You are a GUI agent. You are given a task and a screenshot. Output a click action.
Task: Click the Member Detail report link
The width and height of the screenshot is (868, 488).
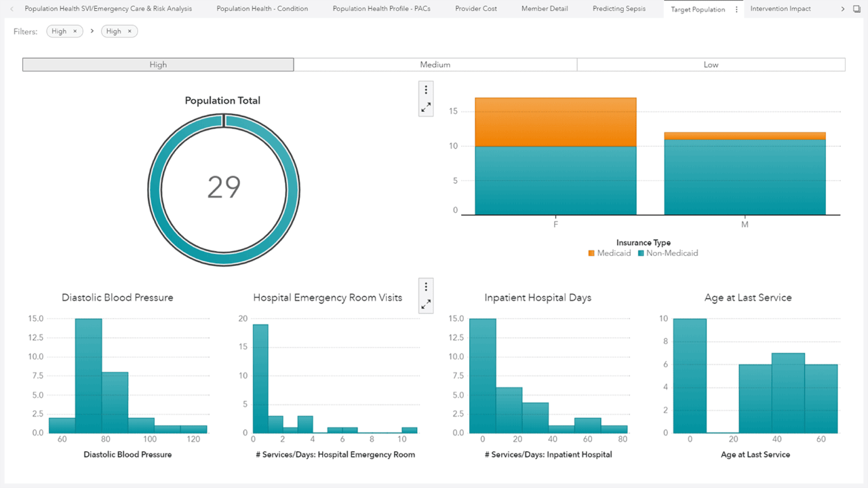pyautogui.click(x=545, y=9)
